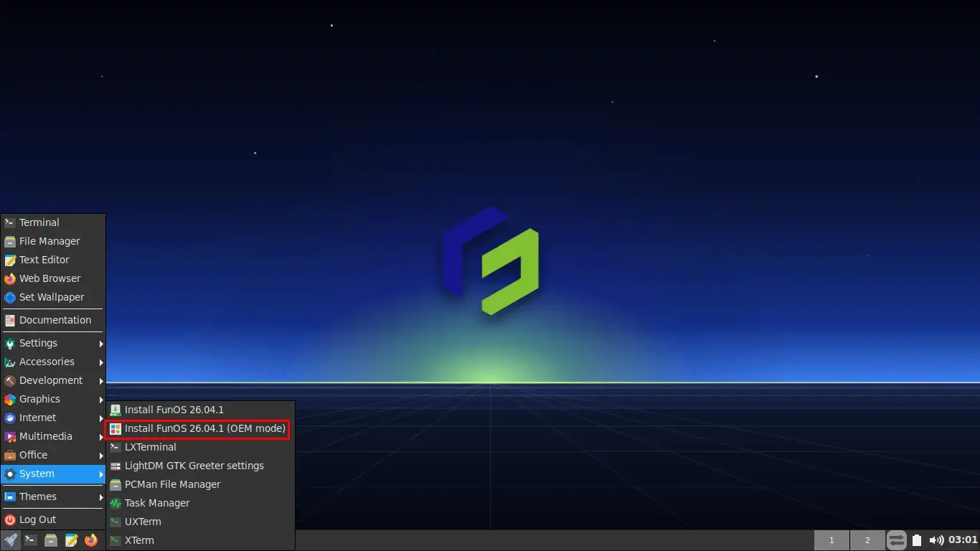The image size is (980, 551).
Task: Open the terminal launcher on the taskbar
Action: 30,540
